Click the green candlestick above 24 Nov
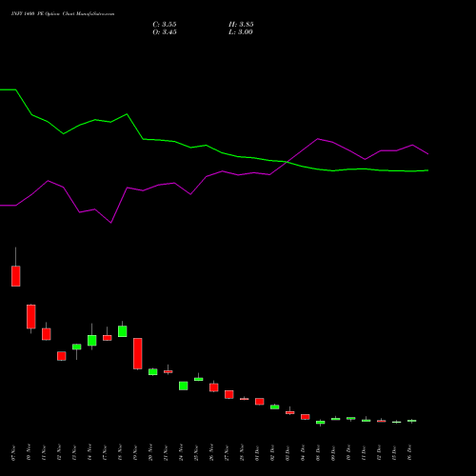 (x=184, y=386)
